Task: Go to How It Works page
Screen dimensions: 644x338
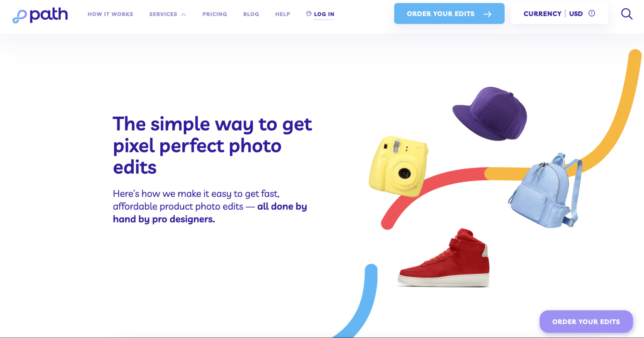Action: click(110, 14)
